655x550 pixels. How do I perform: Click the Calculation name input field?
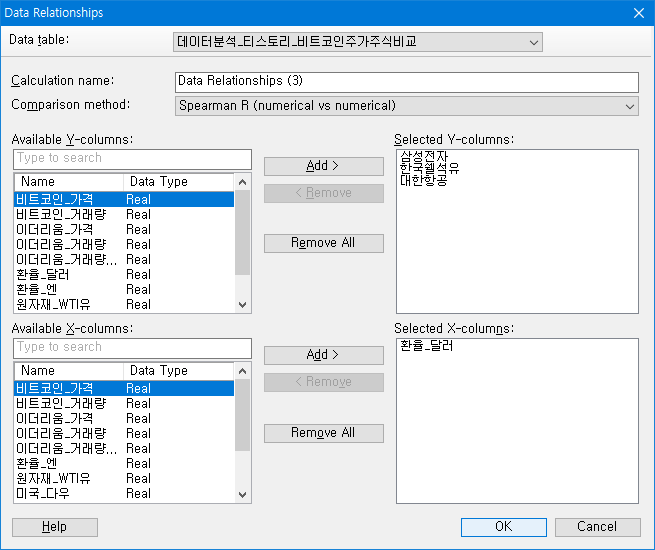tap(406, 82)
